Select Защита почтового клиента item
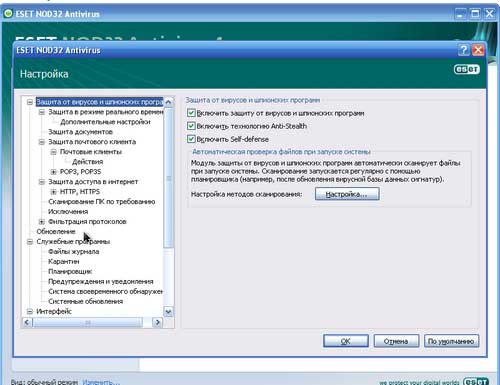Image resolution: width=500 pixels, height=385 pixels. pos(92,142)
